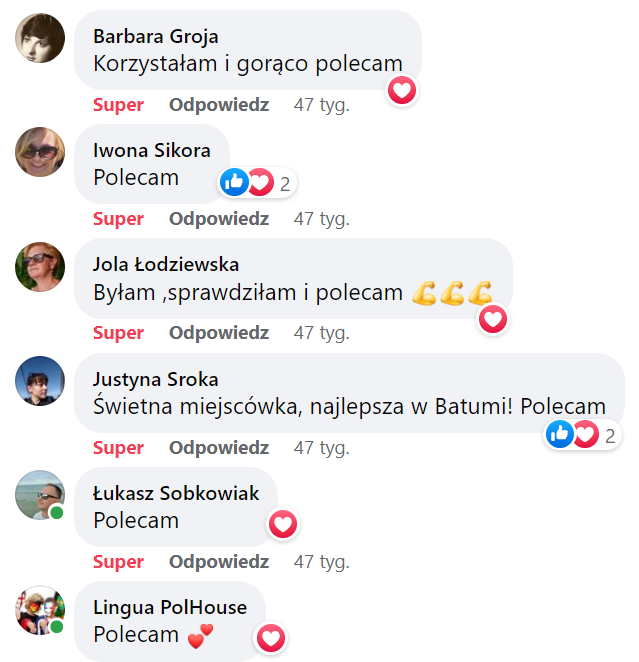Screen dimensions: 639x662
Task: Open Lingua PolHouse profile name link
Action: click(x=170, y=608)
